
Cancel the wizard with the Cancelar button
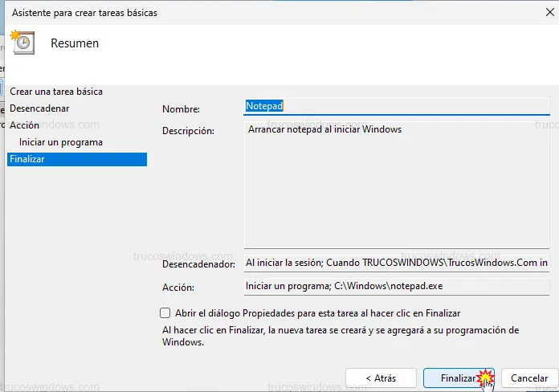pos(529,378)
